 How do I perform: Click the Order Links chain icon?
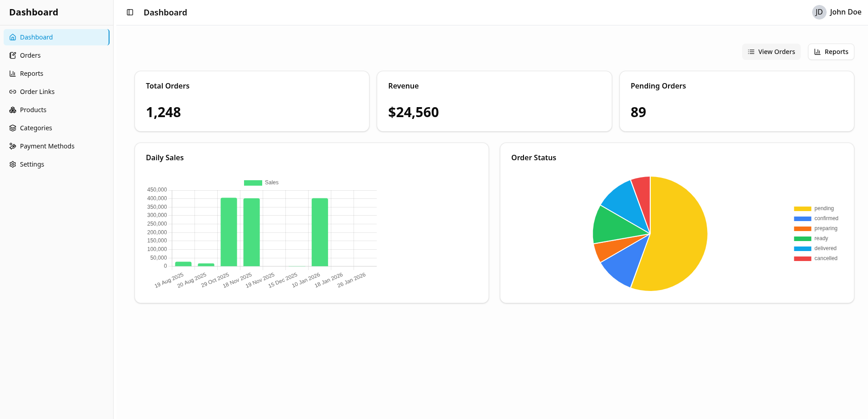coord(13,92)
